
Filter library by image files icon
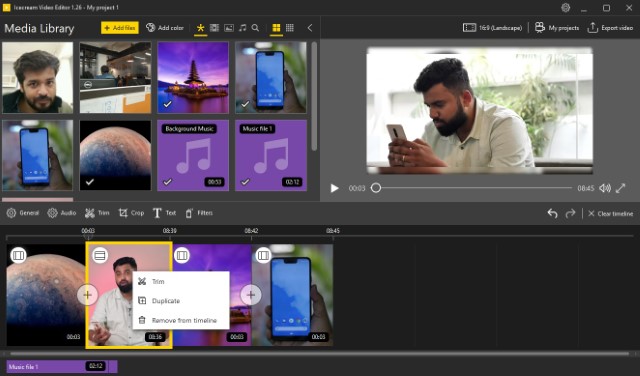(229, 28)
